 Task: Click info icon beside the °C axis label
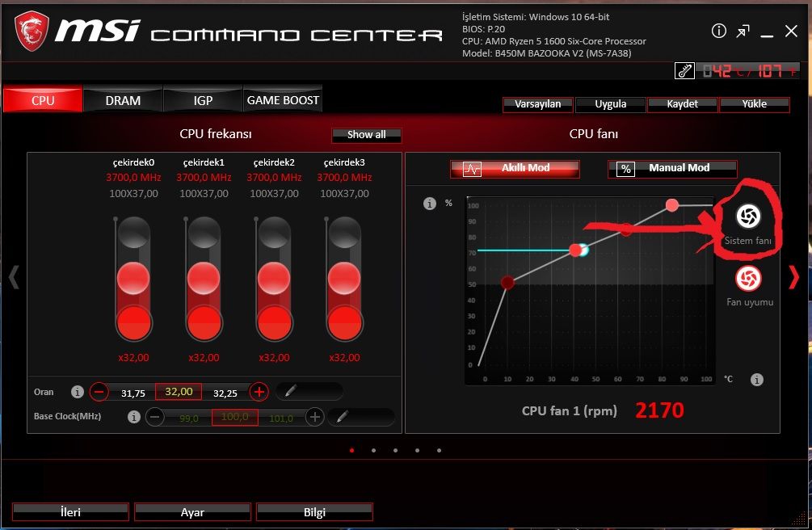(756, 380)
